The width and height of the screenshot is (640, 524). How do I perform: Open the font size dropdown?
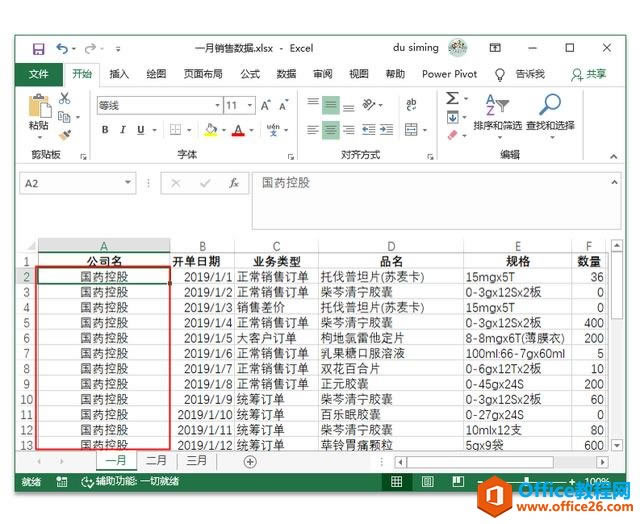click(250, 106)
